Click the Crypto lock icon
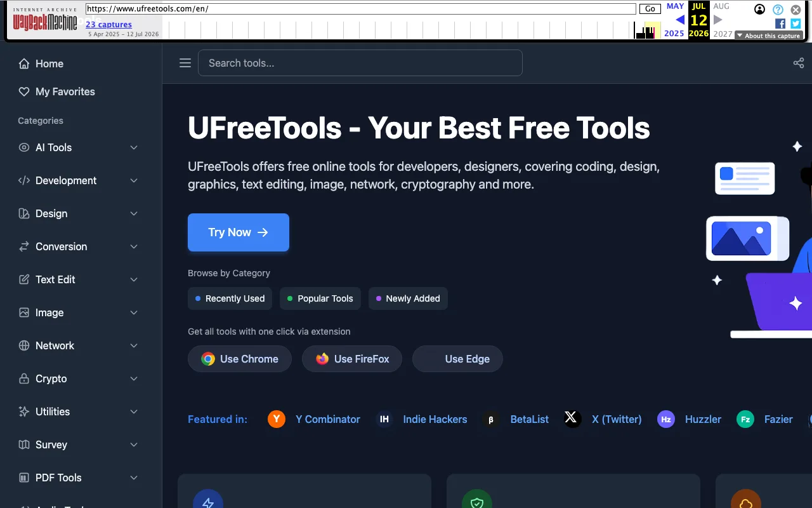812x508 pixels. [x=24, y=378]
